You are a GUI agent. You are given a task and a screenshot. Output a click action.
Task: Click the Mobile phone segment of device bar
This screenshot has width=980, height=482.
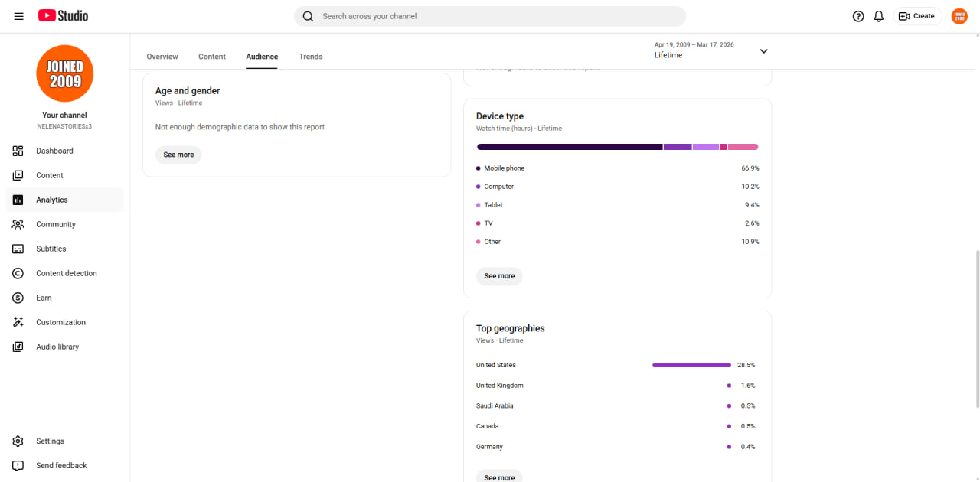(x=570, y=147)
